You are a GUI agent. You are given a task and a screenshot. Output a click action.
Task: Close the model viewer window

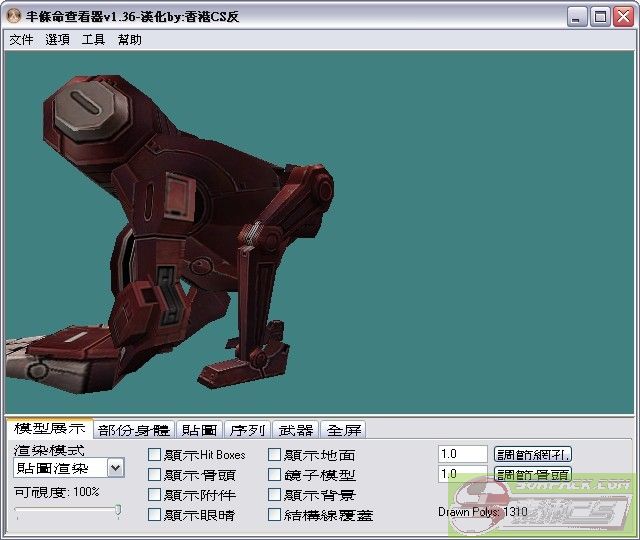pos(624,17)
